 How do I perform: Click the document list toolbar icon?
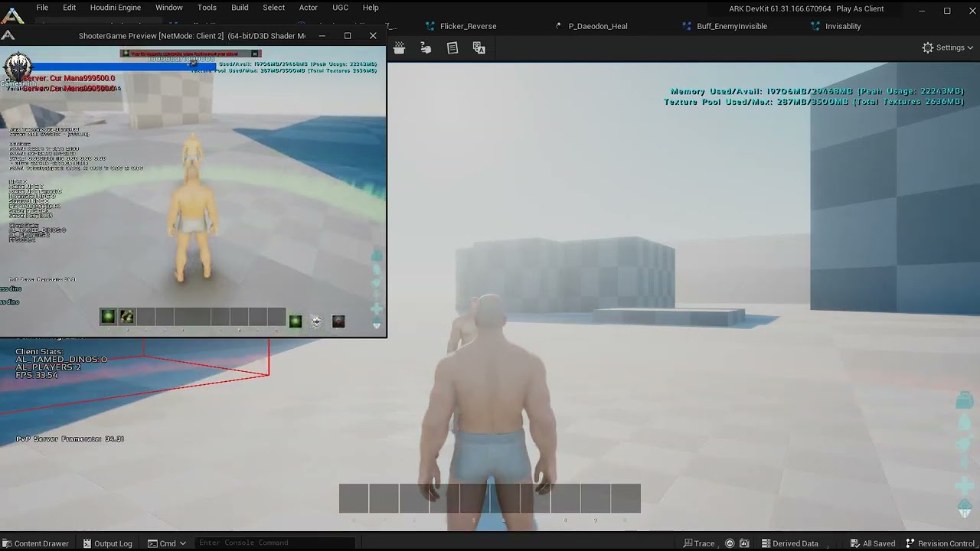452,48
